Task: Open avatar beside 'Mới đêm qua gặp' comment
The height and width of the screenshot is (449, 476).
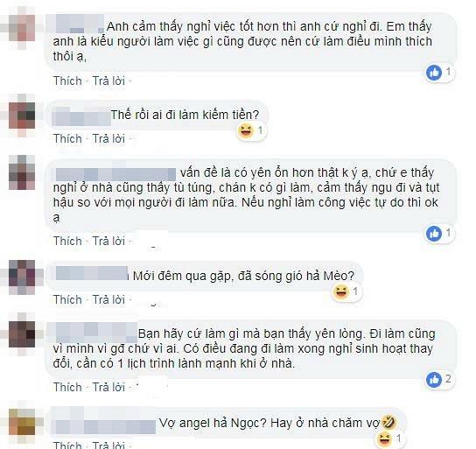Action: pyautogui.click(x=22, y=277)
